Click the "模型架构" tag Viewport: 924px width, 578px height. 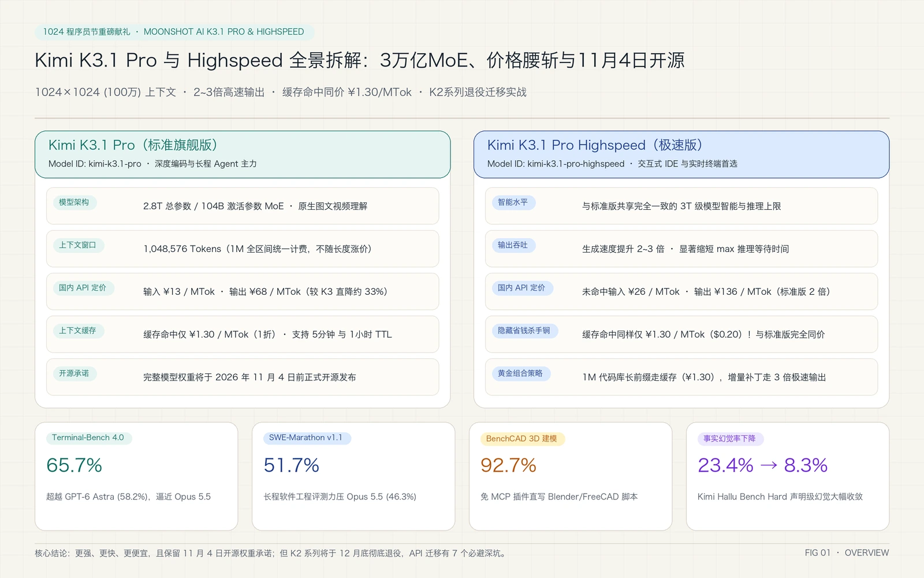click(x=74, y=202)
